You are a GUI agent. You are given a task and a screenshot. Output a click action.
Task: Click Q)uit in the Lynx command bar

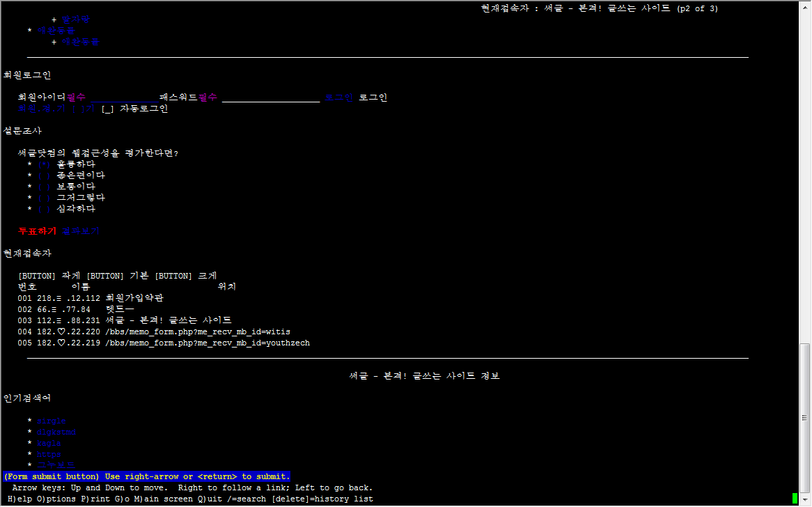[210, 499]
